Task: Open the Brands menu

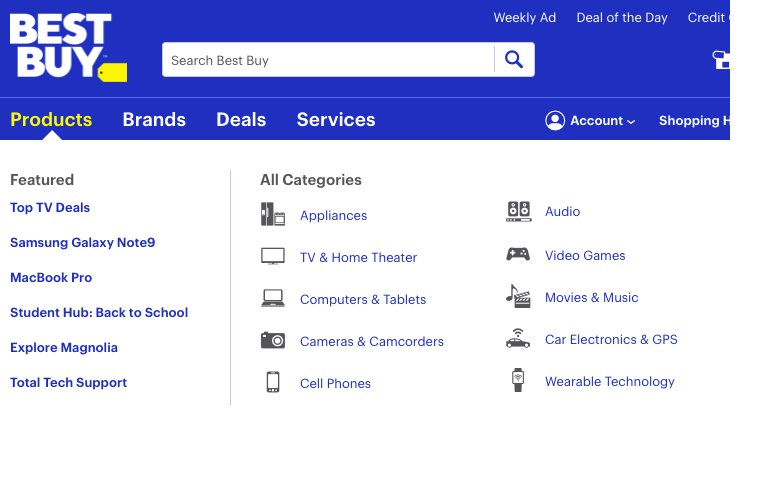Action: pos(154,120)
